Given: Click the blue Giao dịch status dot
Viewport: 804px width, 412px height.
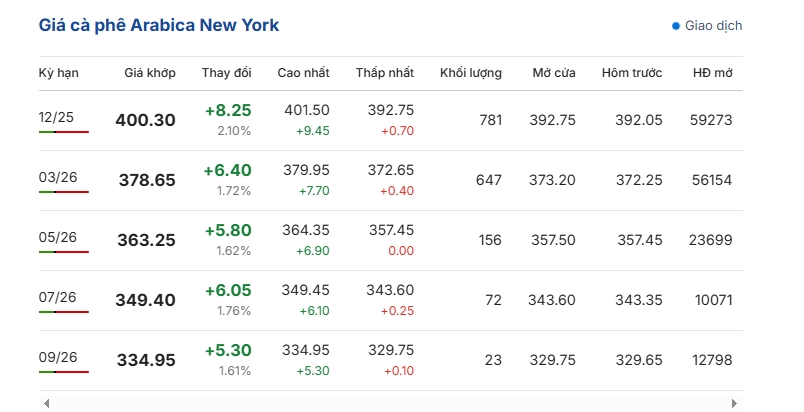Looking at the screenshot, I should point(676,26).
